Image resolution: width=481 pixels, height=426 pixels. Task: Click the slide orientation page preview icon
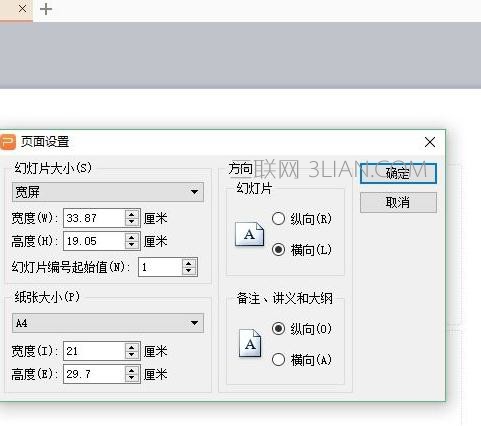click(249, 234)
